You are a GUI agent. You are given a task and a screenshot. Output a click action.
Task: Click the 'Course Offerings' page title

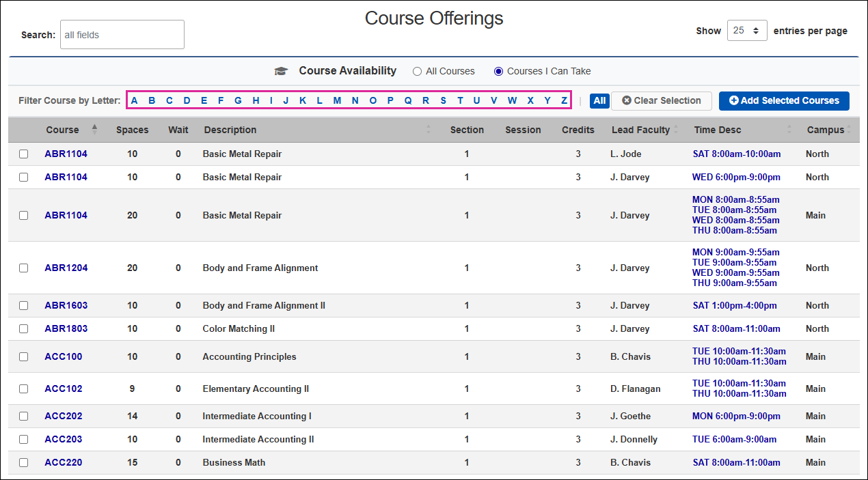[x=434, y=18]
